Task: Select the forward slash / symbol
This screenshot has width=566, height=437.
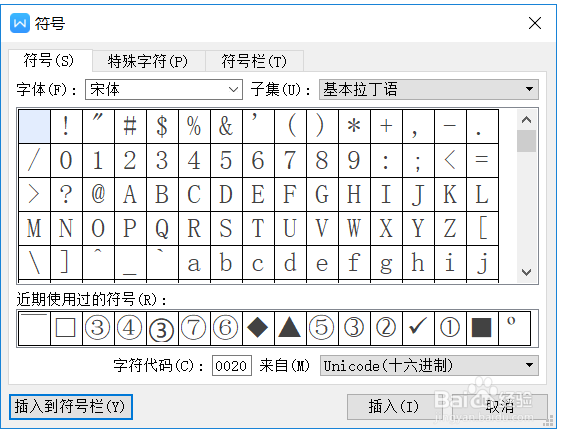Action: [34, 161]
